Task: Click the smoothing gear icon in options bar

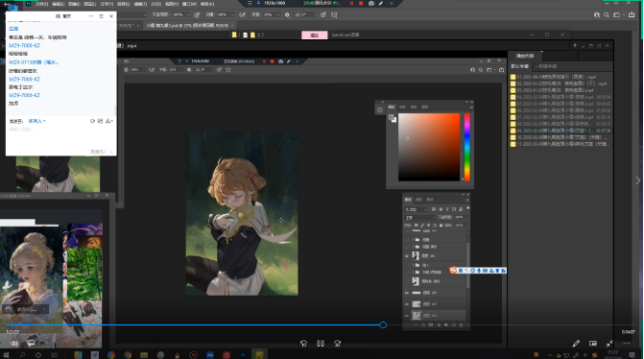Action: pos(287,14)
